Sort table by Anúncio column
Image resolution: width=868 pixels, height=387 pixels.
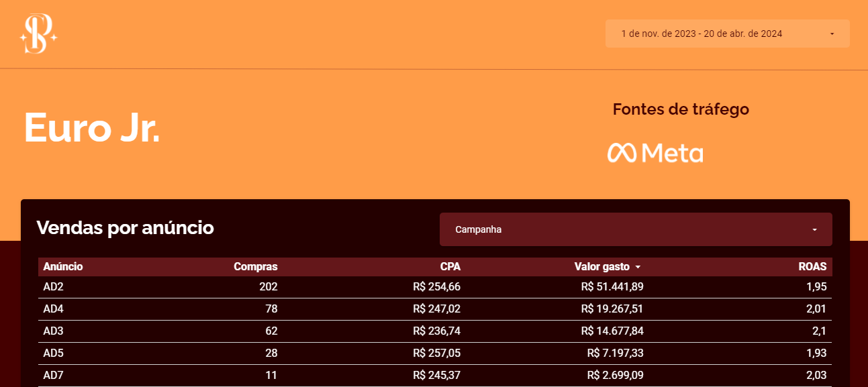63,267
